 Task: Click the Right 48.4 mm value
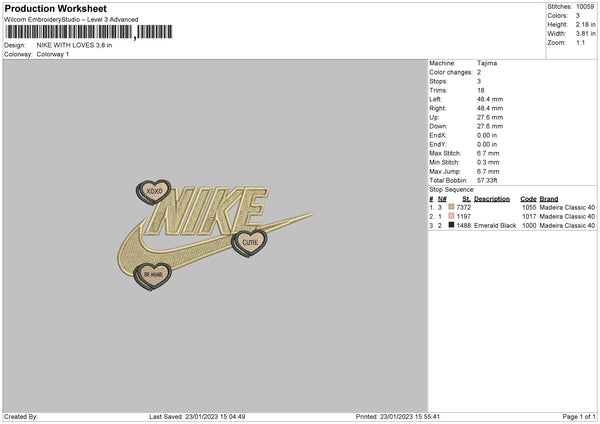490,108
